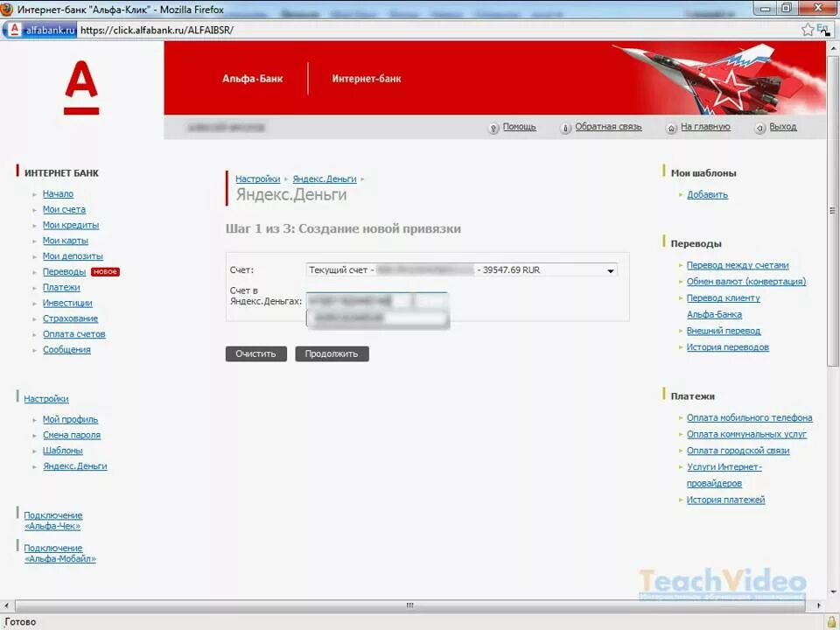Click the horizontal scrollbar thumb

coord(409,605)
